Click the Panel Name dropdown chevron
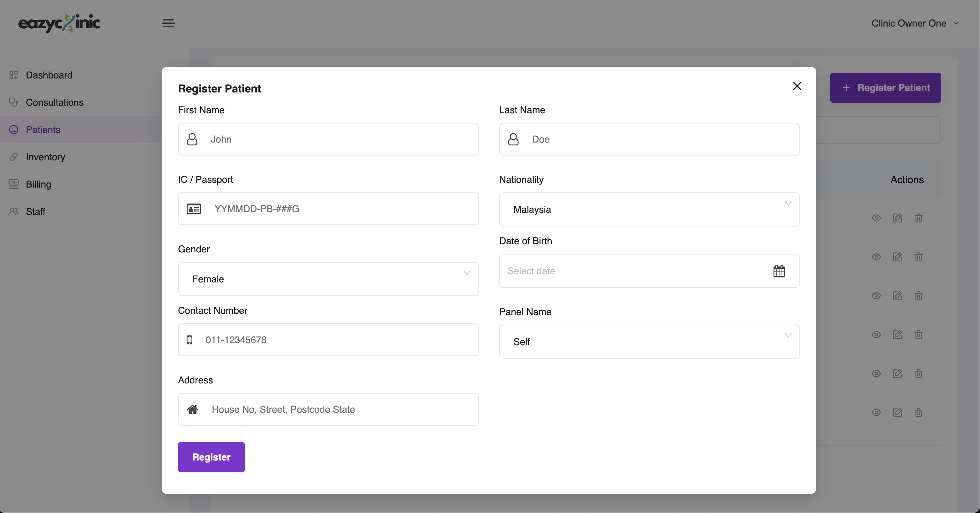 tap(788, 336)
